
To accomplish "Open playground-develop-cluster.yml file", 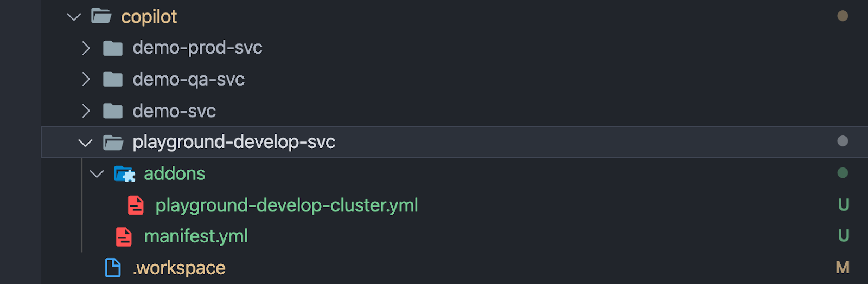I will pos(286,205).
